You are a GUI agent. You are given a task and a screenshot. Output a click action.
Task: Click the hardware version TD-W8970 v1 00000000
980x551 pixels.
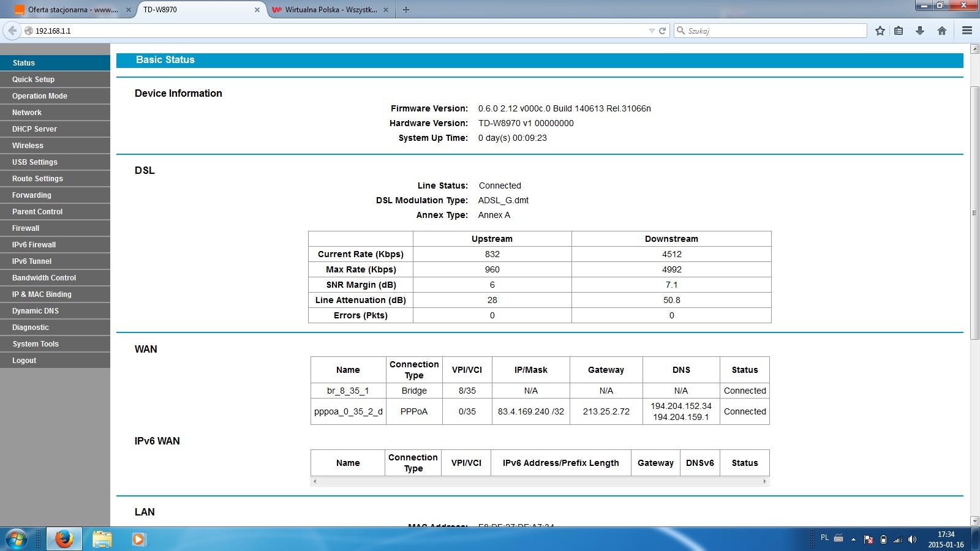coord(526,123)
